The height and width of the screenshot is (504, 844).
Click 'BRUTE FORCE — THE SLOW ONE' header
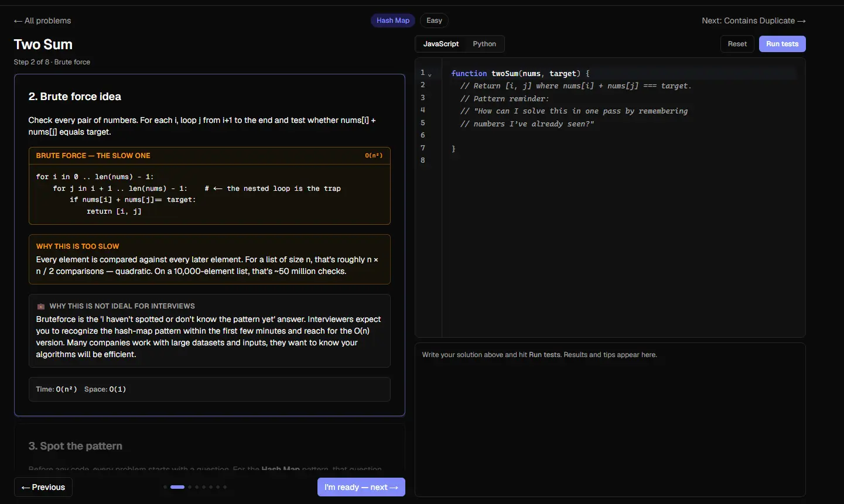pos(93,156)
